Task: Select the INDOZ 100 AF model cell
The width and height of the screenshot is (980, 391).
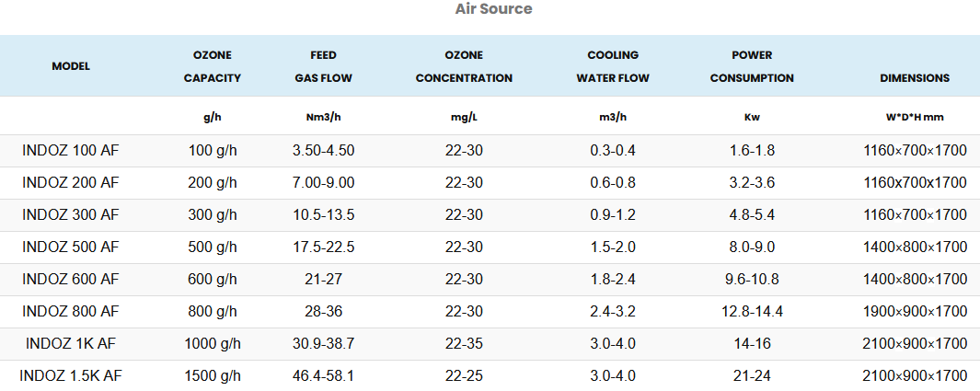Action: [71, 150]
